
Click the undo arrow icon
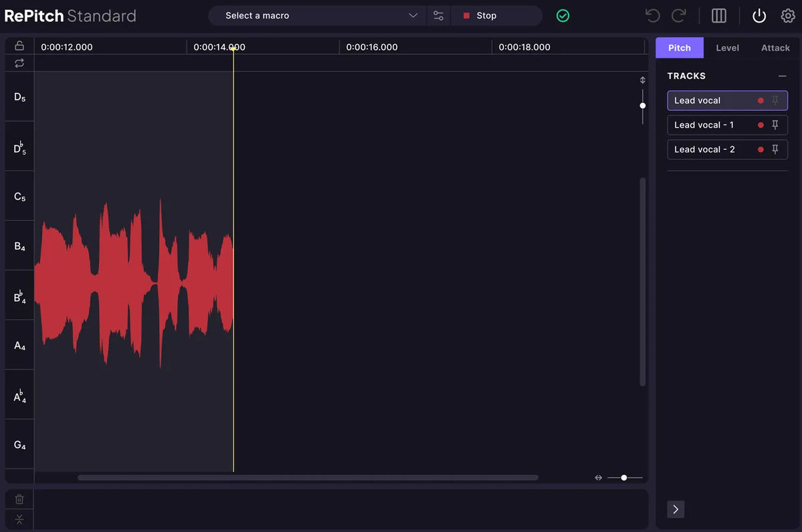pyautogui.click(x=653, y=16)
